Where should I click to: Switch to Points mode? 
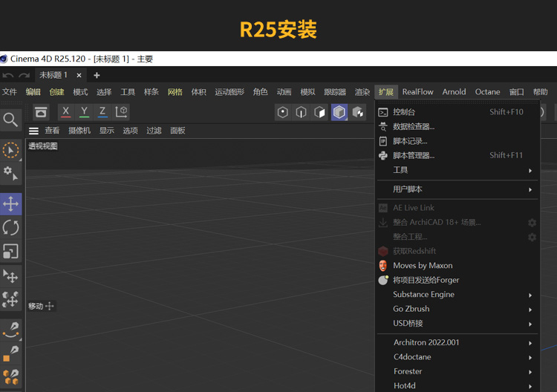coord(283,113)
